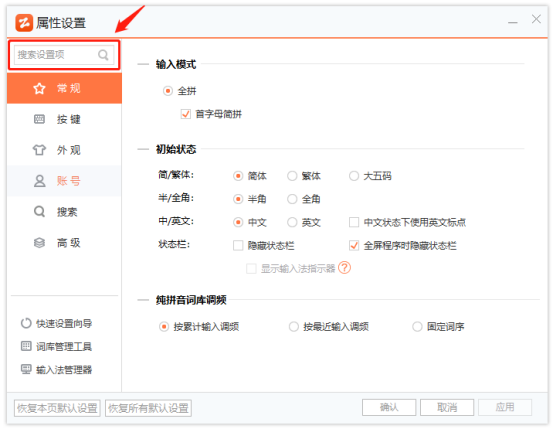Select 繁体 radio button
The height and width of the screenshot is (429, 554).
point(292,176)
